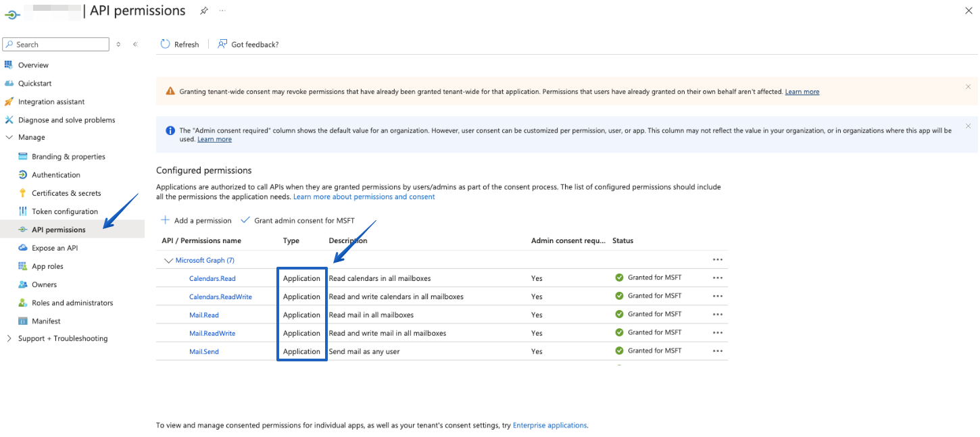Open ellipsis menu for Calendars.ReadWrite row
The image size is (980, 437).
[718, 296]
